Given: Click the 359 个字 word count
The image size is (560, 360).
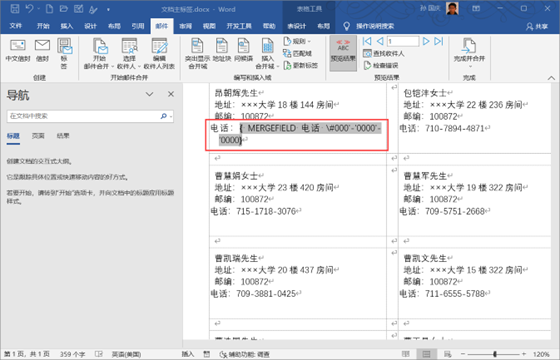Looking at the screenshot, I should pos(72,354).
